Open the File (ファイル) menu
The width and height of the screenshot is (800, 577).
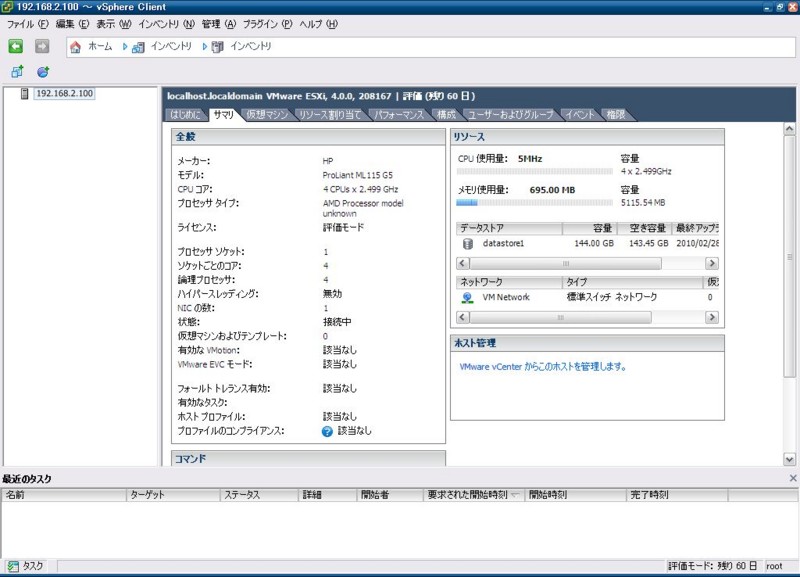point(28,24)
